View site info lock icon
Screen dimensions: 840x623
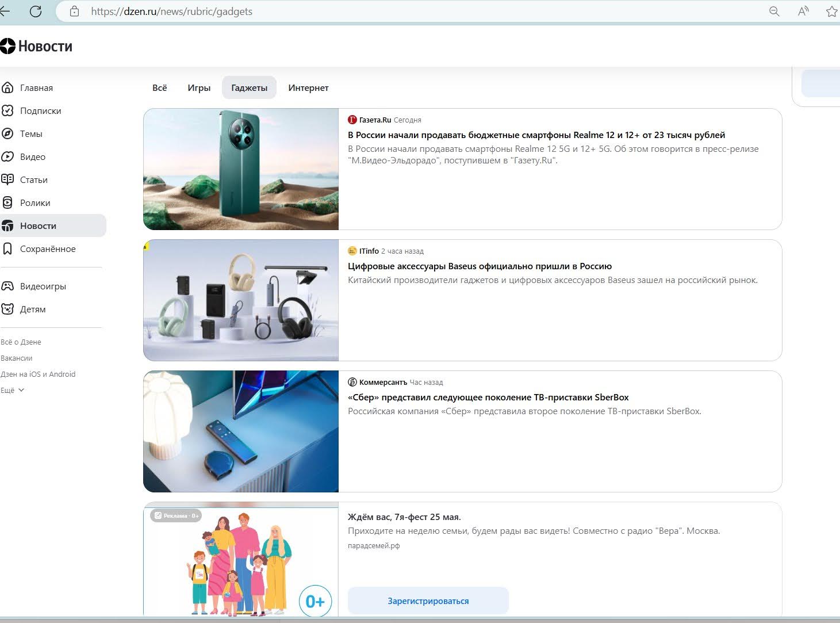[74, 11]
